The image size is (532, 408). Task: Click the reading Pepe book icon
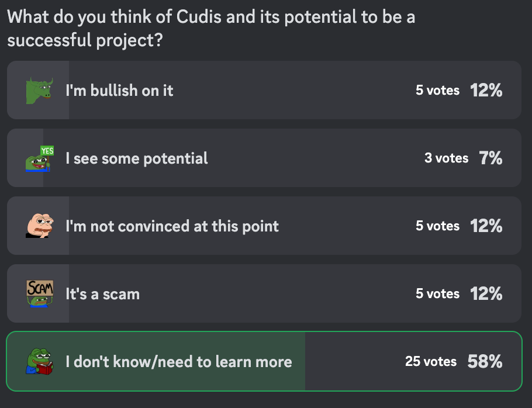39,361
